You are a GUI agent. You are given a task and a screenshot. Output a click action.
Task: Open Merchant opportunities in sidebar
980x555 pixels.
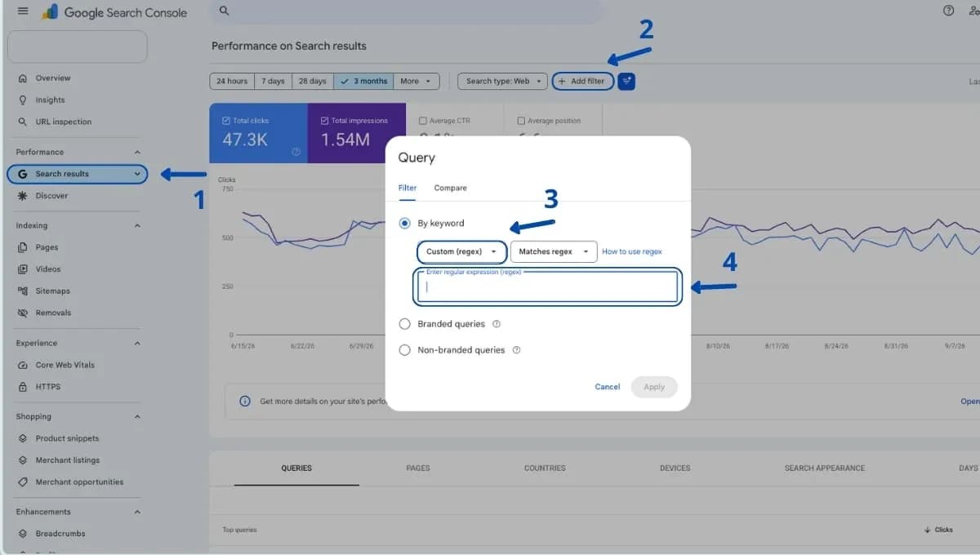pyautogui.click(x=78, y=482)
